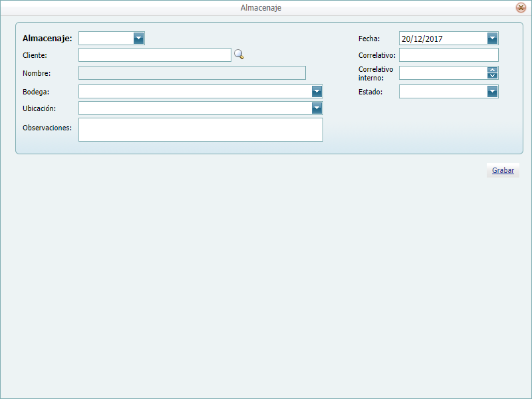Image resolution: width=532 pixels, height=399 pixels.
Task: Click into the Cliente input field
Action: coord(154,55)
